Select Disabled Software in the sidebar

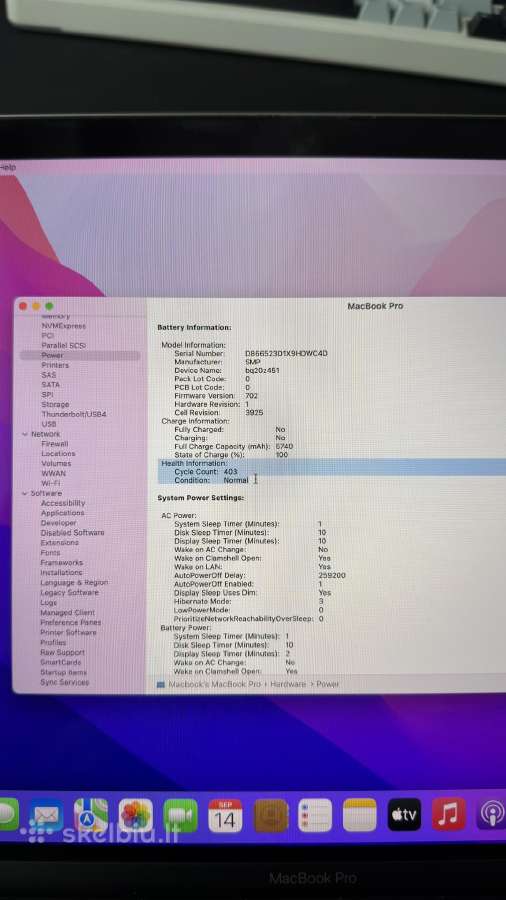72,533
